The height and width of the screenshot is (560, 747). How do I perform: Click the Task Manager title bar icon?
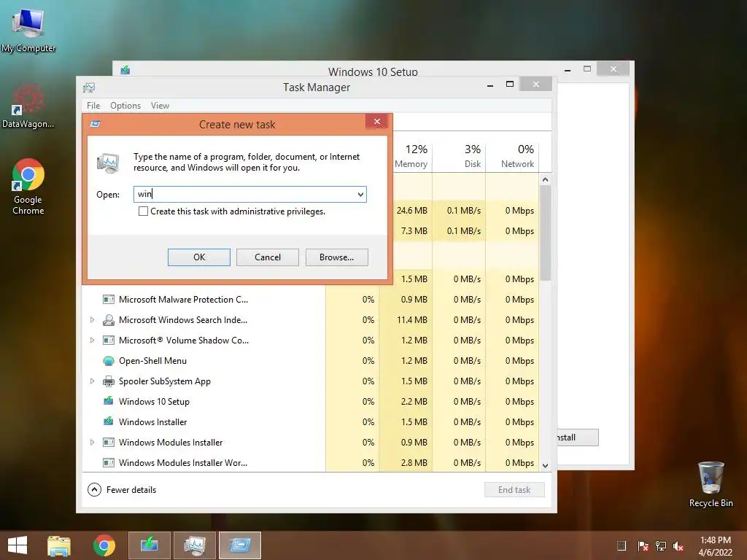click(x=89, y=87)
